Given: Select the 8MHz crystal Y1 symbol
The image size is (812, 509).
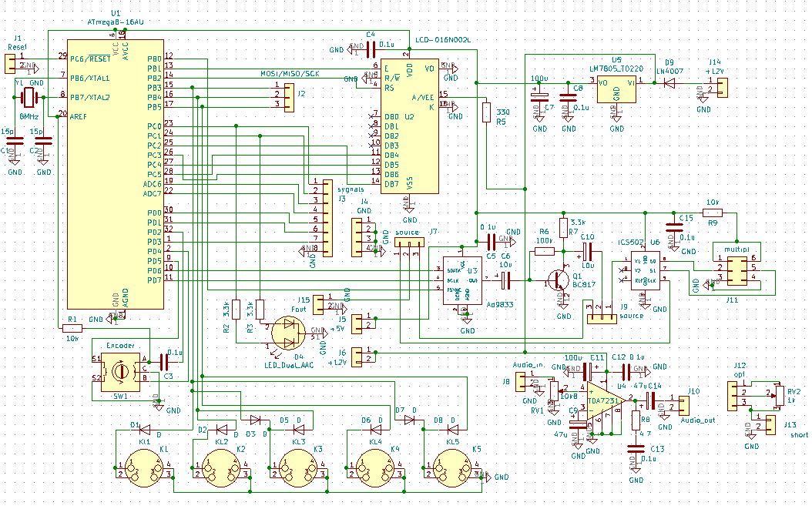Looking at the screenshot, I should pyautogui.click(x=29, y=97).
